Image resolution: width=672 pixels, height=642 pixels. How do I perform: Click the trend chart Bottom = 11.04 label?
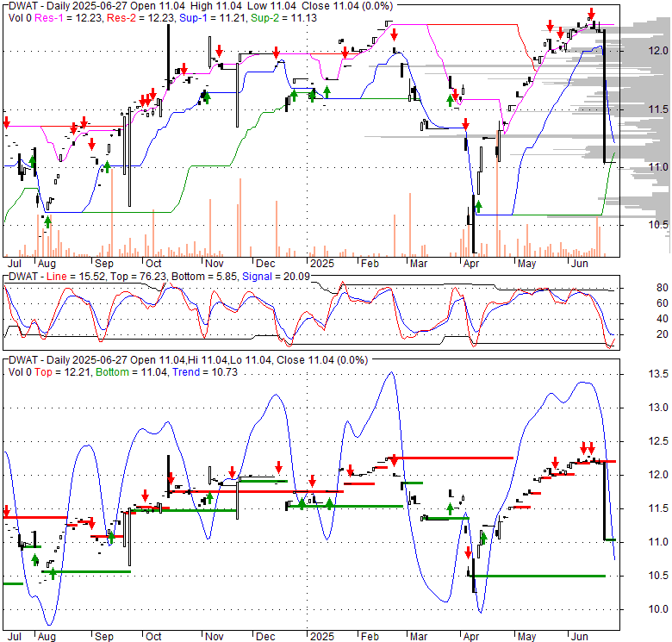(x=132, y=372)
